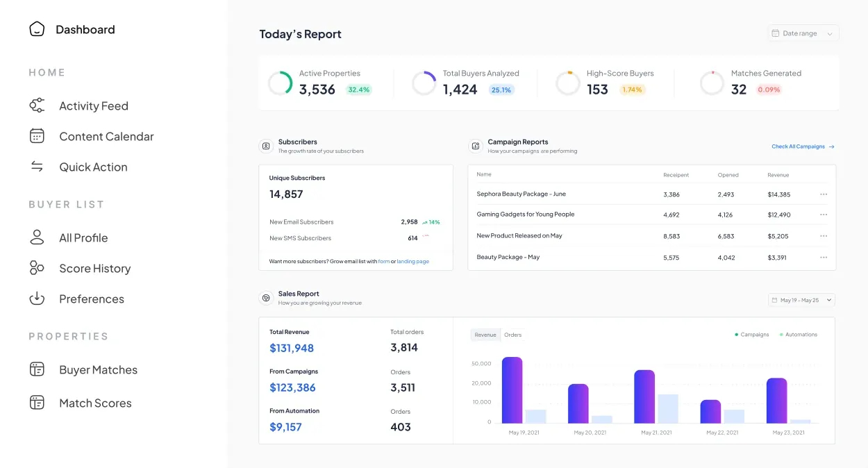Click the Buyer Matches list icon
868x468 pixels.
37,369
